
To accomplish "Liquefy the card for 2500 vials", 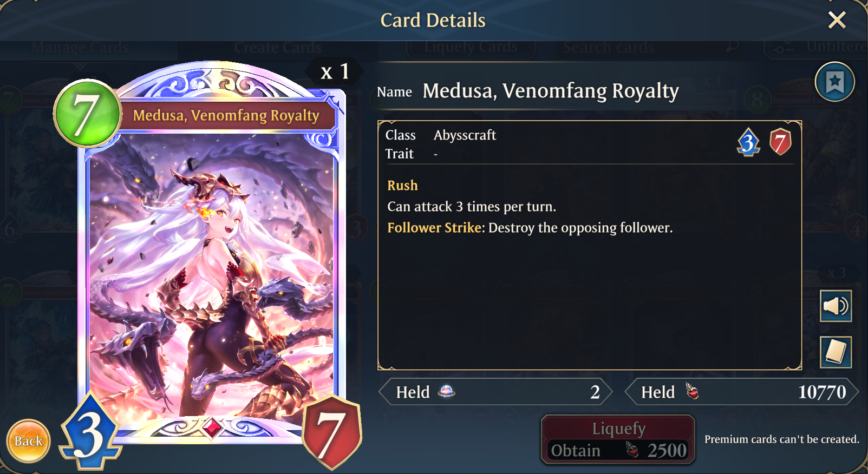I will (x=618, y=440).
